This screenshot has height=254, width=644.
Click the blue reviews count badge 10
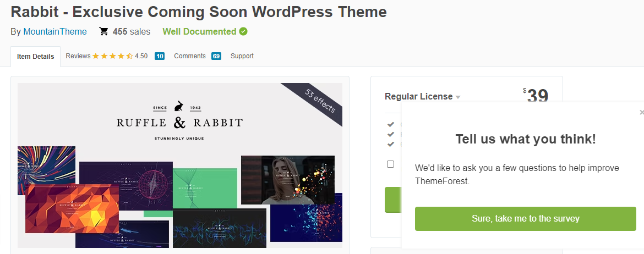point(160,56)
